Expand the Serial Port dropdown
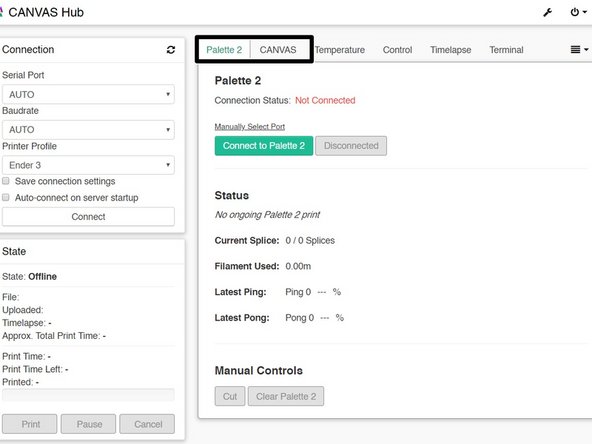 coord(88,94)
